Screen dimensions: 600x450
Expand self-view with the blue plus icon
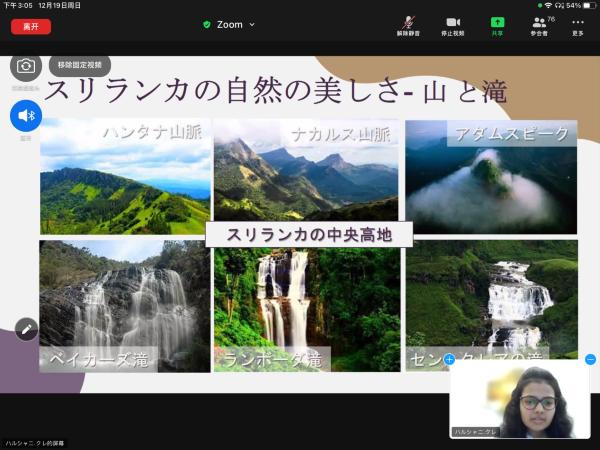click(x=449, y=359)
